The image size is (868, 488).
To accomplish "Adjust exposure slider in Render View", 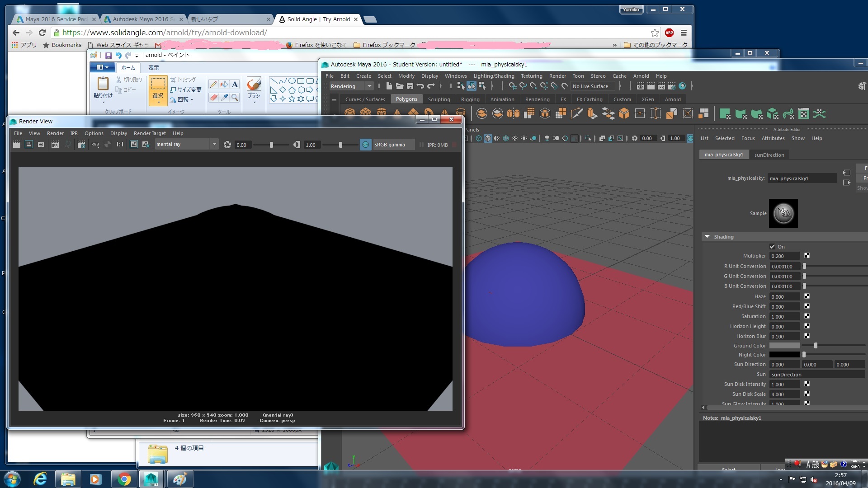I will 271,145.
